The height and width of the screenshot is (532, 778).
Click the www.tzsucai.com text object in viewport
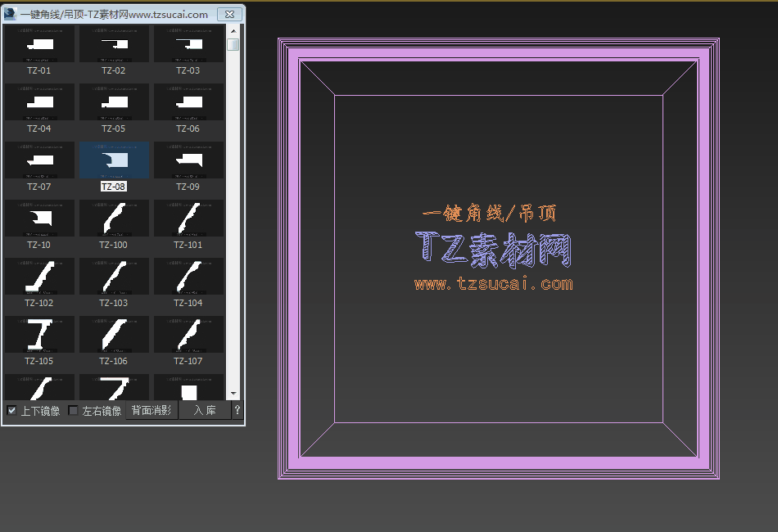coord(494,284)
